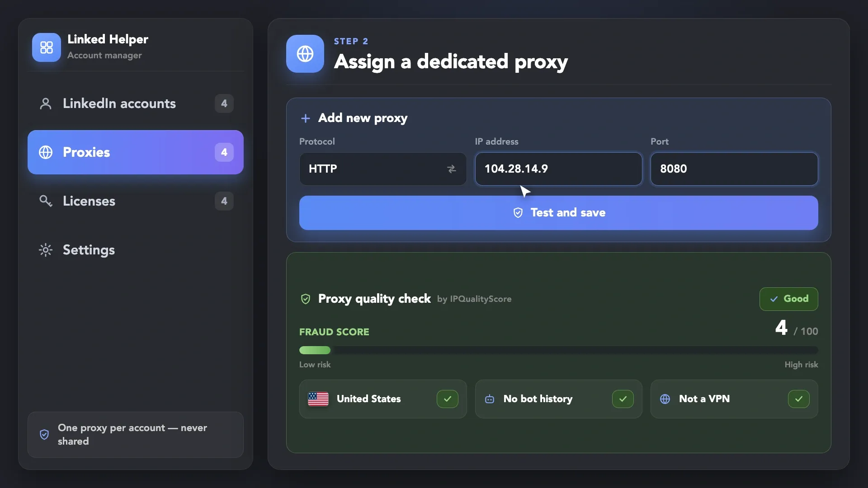This screenshot has height=488, width=868.
Task: Click the Not a VPN green checkmark
Action: click(799, 399)
